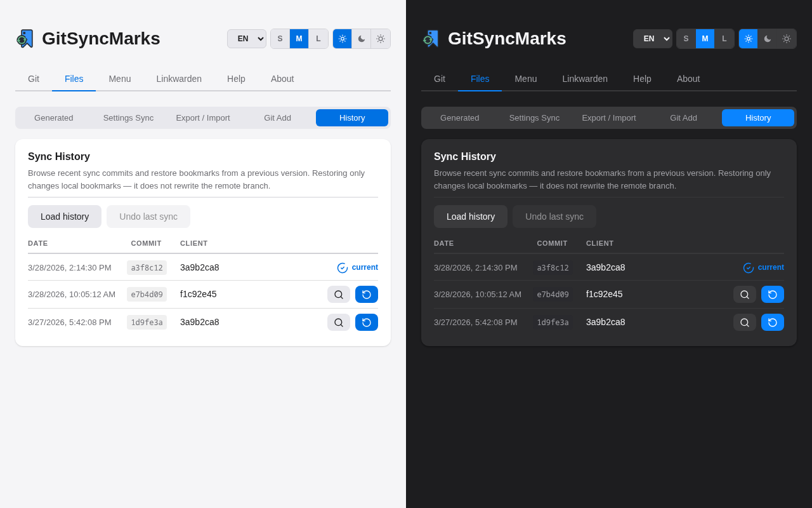Preview commit e7b4d09 in the dark panel
This screenshot has height=508, width=812.
pos(745,295)
